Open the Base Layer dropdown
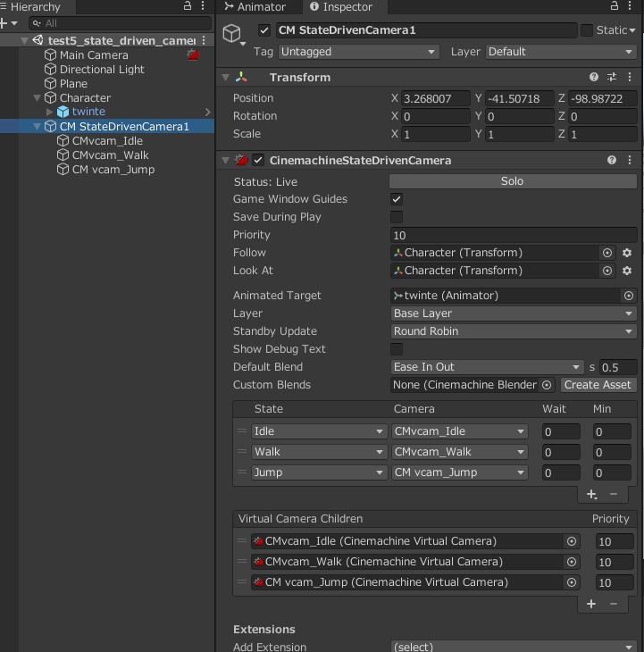 (x=514, y=313)
